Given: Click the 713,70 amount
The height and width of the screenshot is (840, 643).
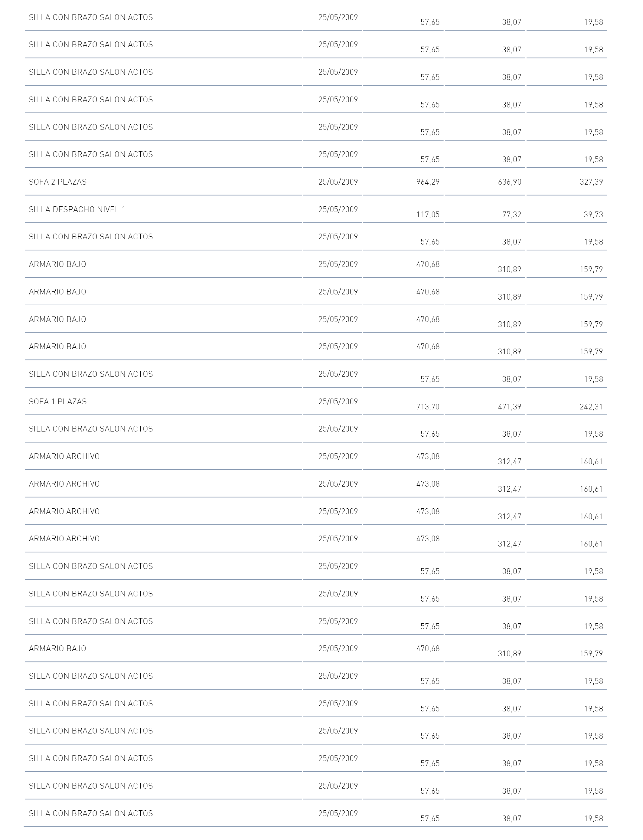Looking at the screenshot, I should click(x=428, y=407).
